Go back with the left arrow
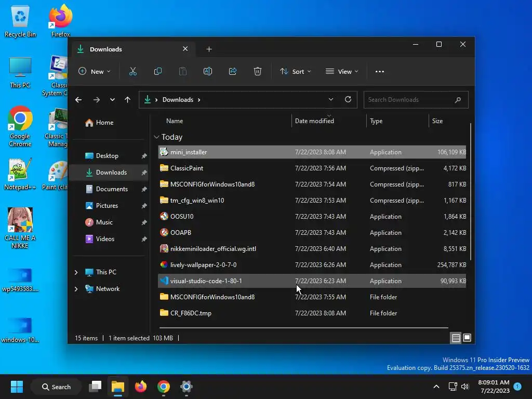532x399 pixels. pyautogui.click(x=78, y=100)
